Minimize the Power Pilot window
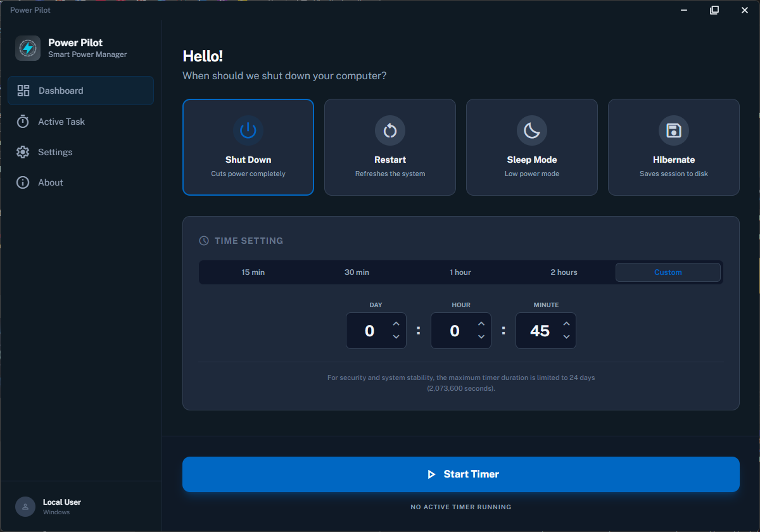The width and height of the screenshot is (760, 532). click(x=685, y=10)
